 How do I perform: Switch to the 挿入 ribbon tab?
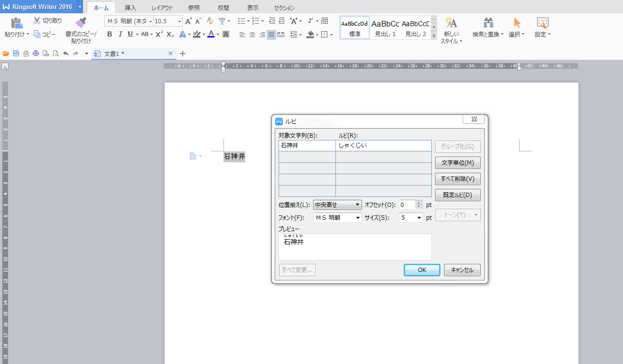130,8
